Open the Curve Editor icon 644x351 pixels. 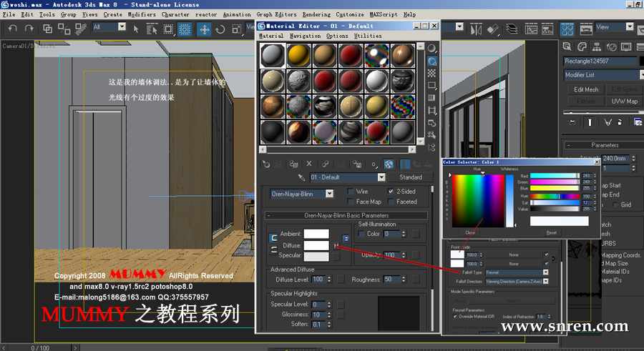tap(531, 29)
